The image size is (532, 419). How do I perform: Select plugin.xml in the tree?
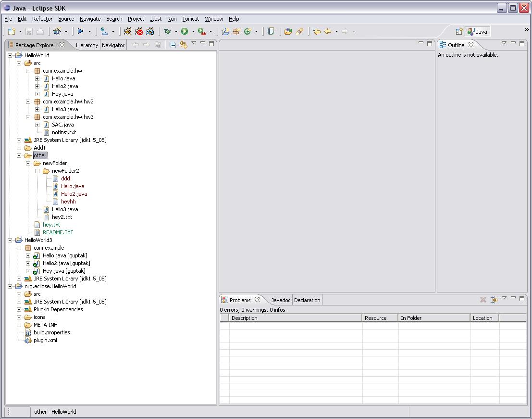[x=46, y=340]
